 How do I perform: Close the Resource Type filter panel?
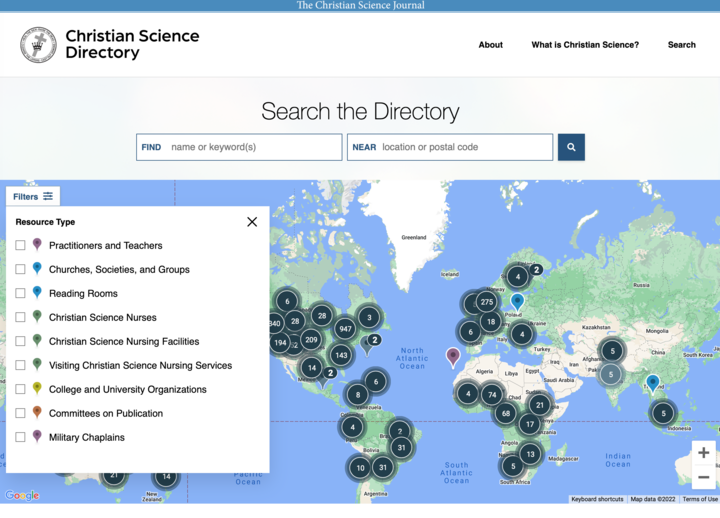coord(252,222)
